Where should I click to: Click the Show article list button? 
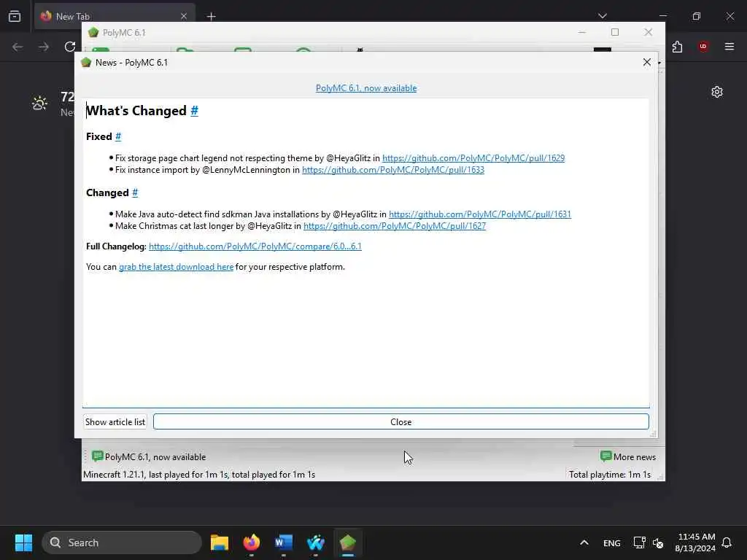tap(115, 422)
